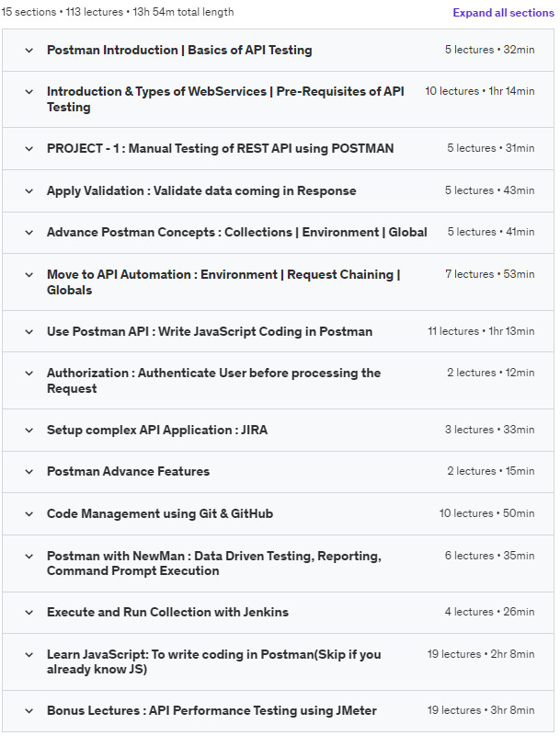Click '11 lectures • 1hr 13min' duration text

(481, 331)
